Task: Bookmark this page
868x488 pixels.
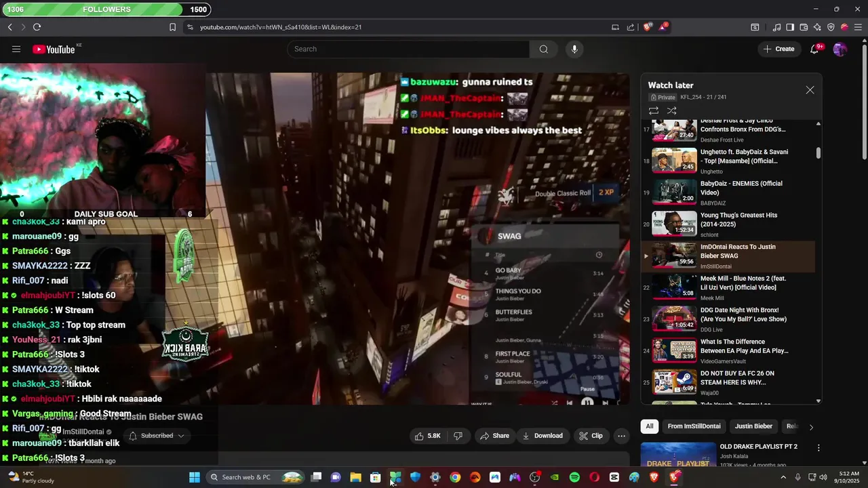Action: [x=172, y=27]
